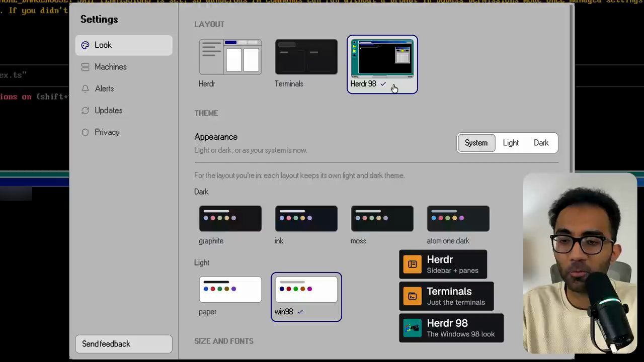This screenshot has width=644, height=362.
Task: Click the server icon beside Machines
Action: point(85,67)
